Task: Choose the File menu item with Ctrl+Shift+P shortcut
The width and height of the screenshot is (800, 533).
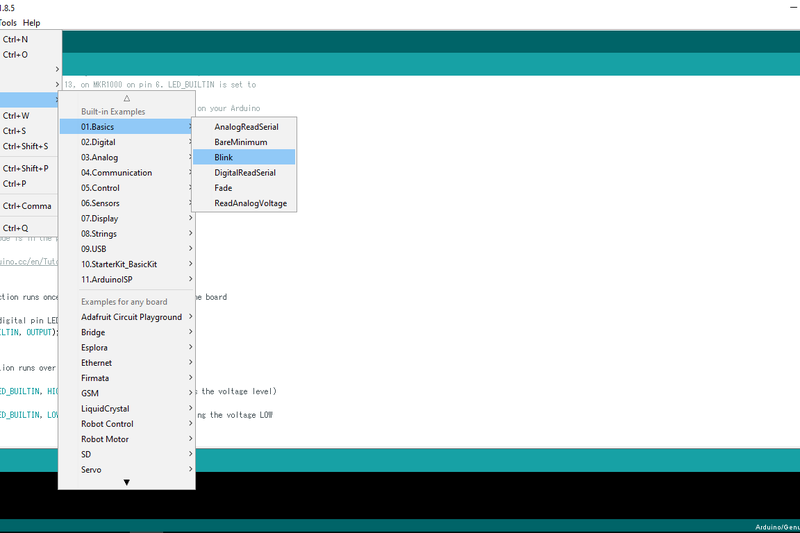Action: tap(31, 168)
